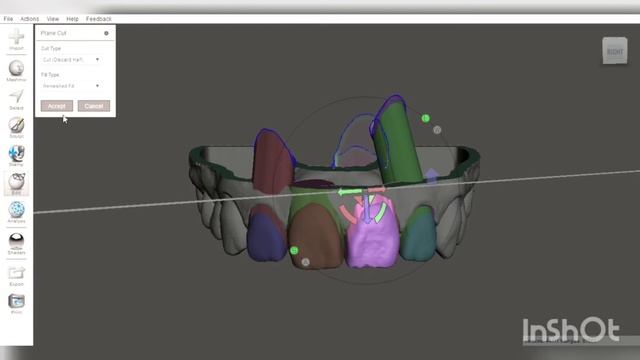Open the Help menu
640x360 pixels.
(72, 19)
